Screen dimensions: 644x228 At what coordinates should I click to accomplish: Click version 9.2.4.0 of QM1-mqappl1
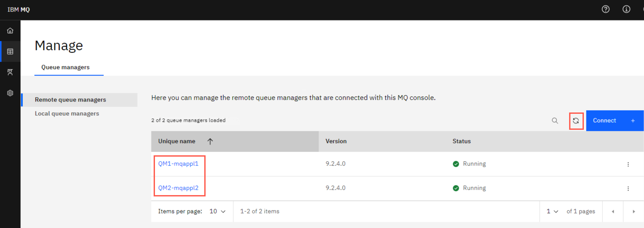335,164
